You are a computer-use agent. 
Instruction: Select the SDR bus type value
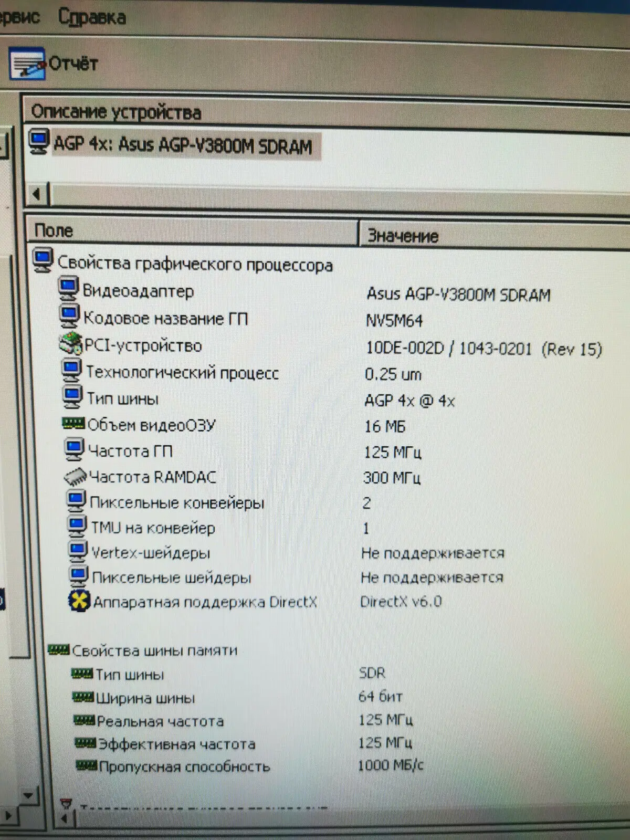click(372, 673)
